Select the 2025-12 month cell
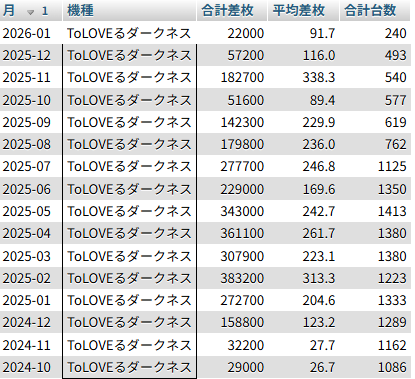The height and width of the screenshot is (379, 415). point(31,55)
